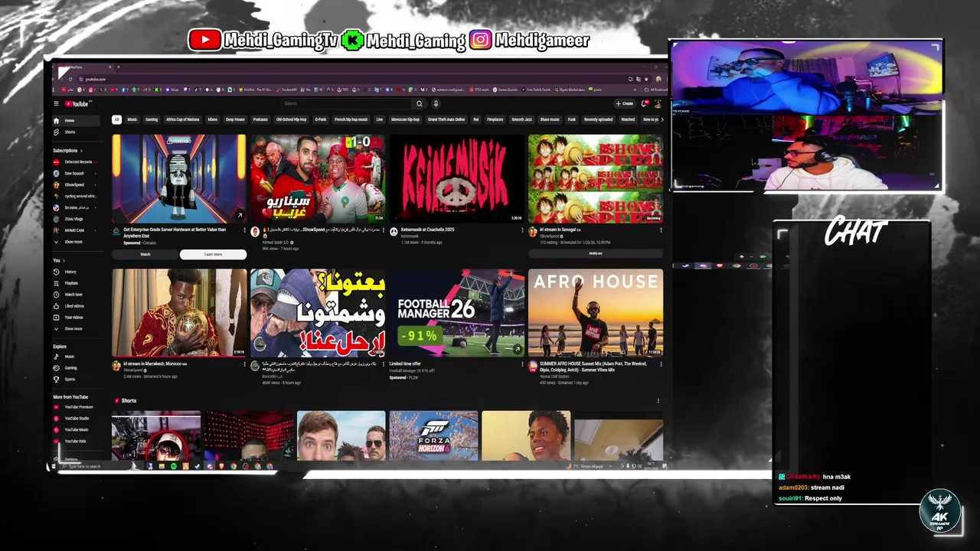Open the IShowSpeed subscription in the sidebar

(76, 184)
